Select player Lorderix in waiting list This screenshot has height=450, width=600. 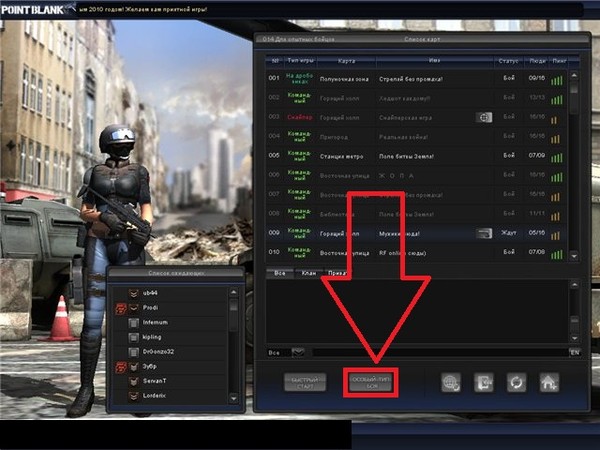[170, 396]
